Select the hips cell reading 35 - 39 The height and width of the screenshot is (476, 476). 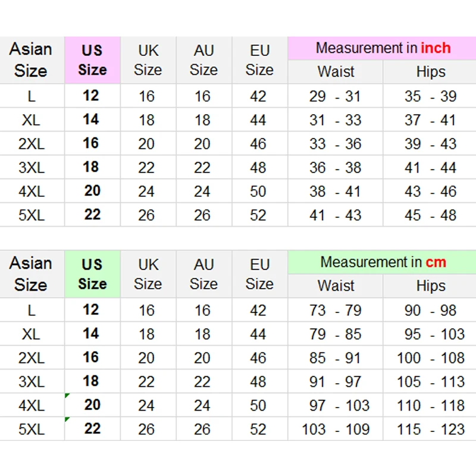click(430, 96)
